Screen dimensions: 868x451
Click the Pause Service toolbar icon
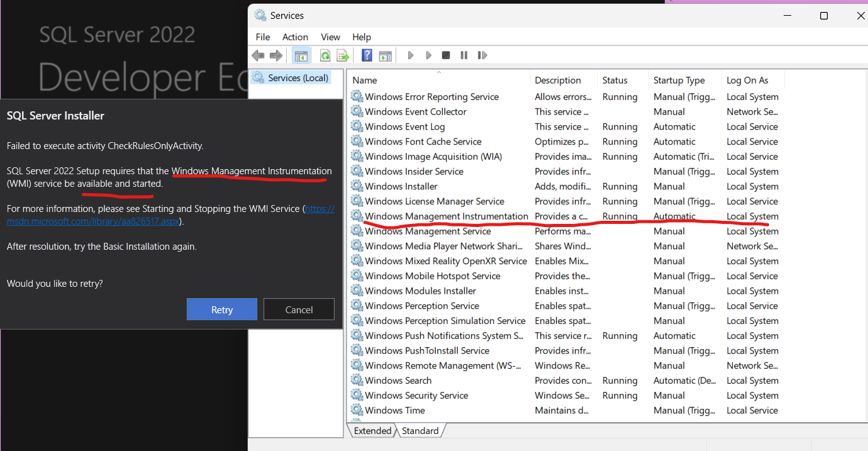point(464,55)
